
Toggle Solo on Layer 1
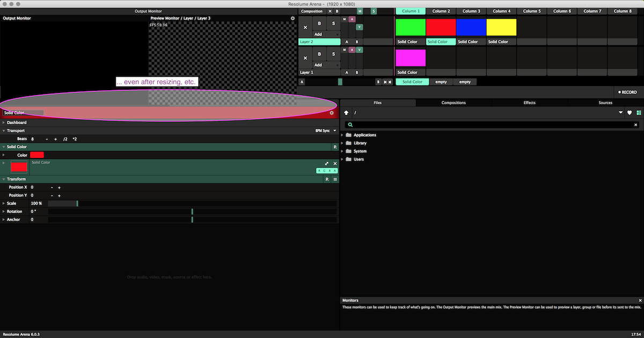pos(333,54)
